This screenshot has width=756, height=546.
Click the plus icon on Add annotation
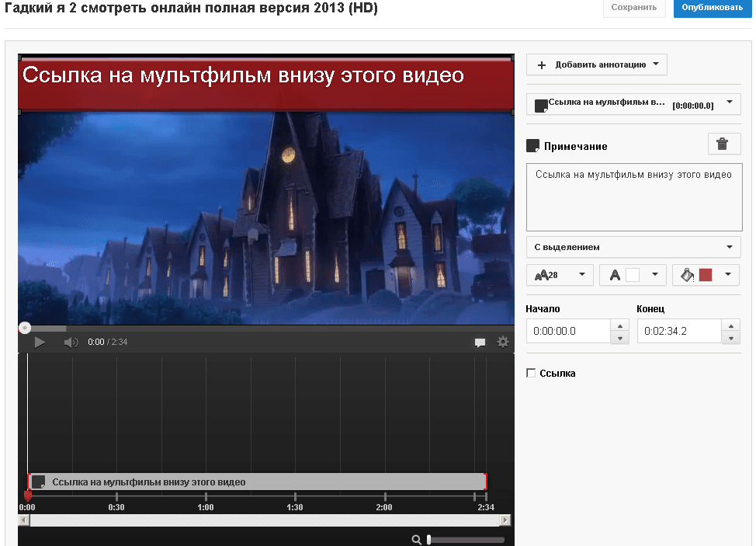point(542,65)
